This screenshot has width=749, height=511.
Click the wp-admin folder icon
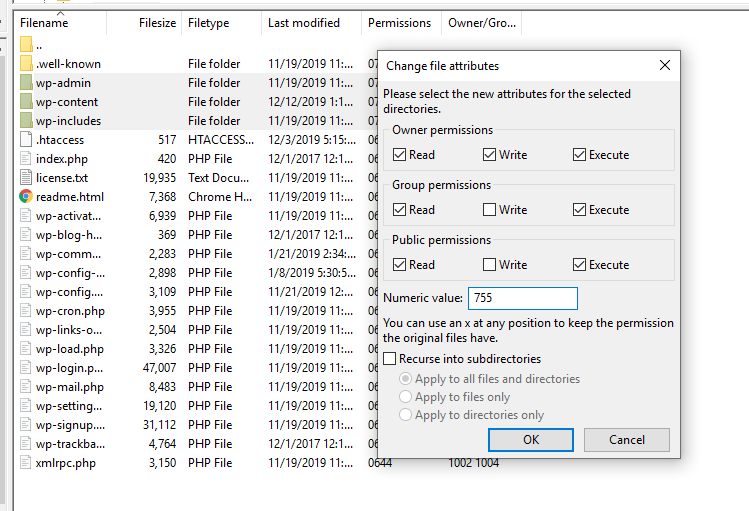pos(26,83)
